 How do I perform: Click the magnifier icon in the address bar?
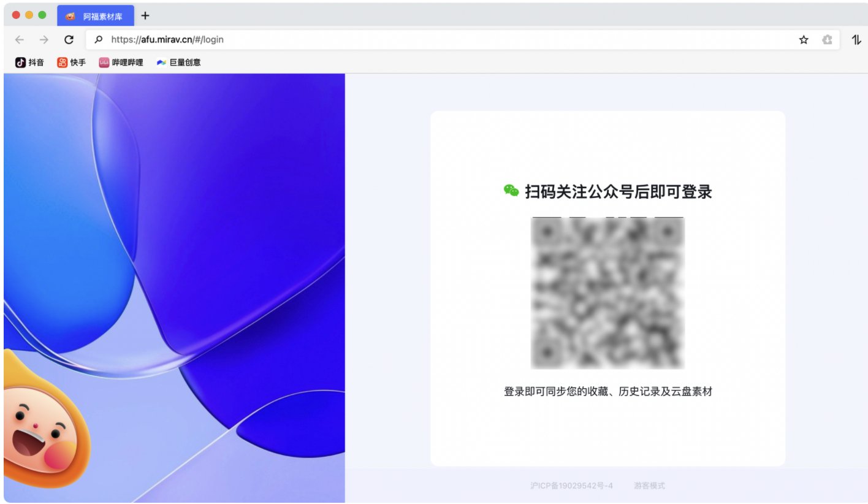[x=99, y=39]
